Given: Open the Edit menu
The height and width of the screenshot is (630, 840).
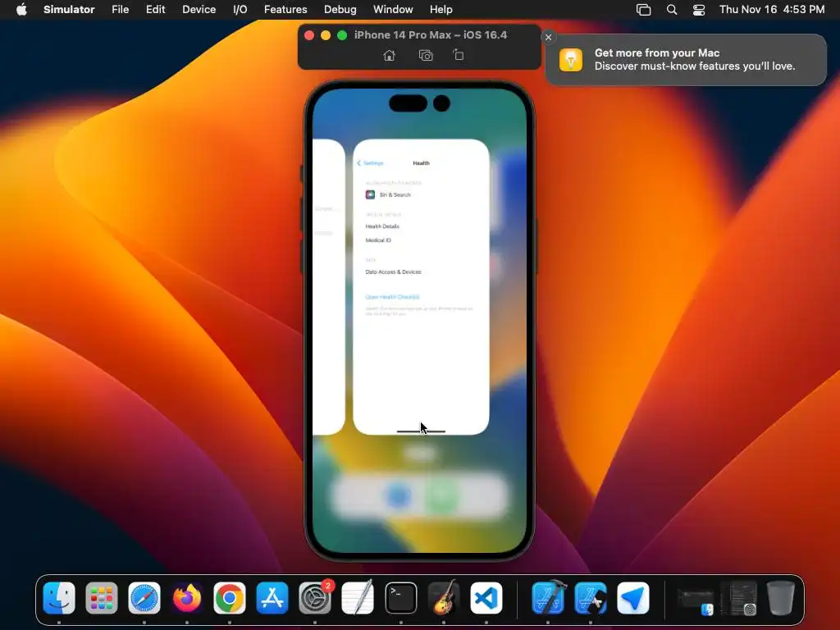Looking at the screenshot, I should pos(155,10).
